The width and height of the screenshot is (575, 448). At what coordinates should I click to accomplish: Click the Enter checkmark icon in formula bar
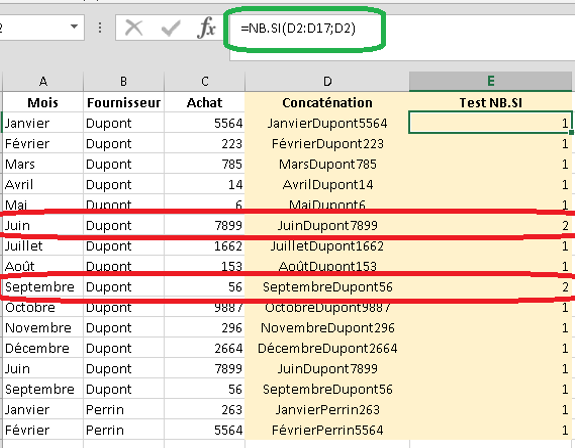tap(171, 28)
